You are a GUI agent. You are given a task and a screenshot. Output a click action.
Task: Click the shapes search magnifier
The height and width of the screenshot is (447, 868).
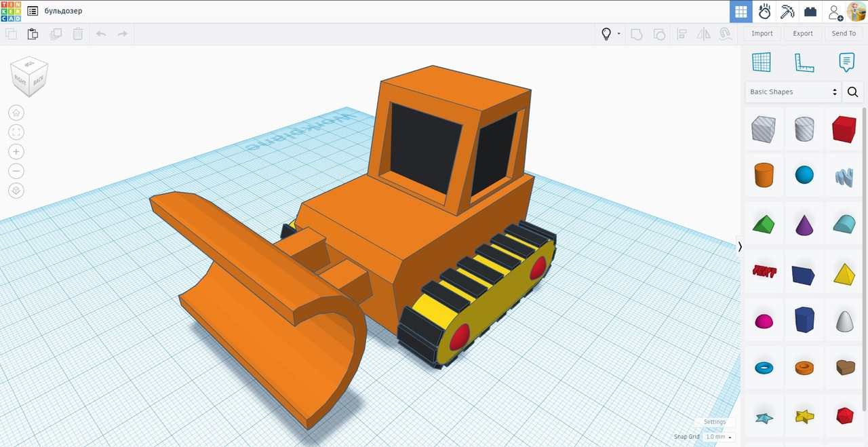(x=853, y=92)
